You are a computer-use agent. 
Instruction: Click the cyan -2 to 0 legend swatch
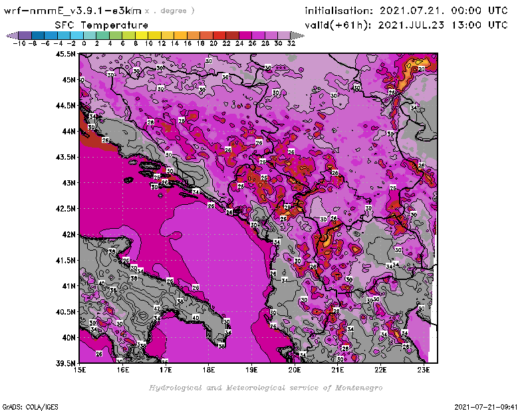point(76,35)
